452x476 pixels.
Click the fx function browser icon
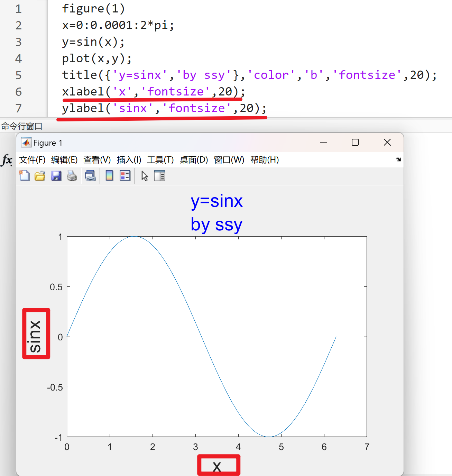tap(7, 160)
